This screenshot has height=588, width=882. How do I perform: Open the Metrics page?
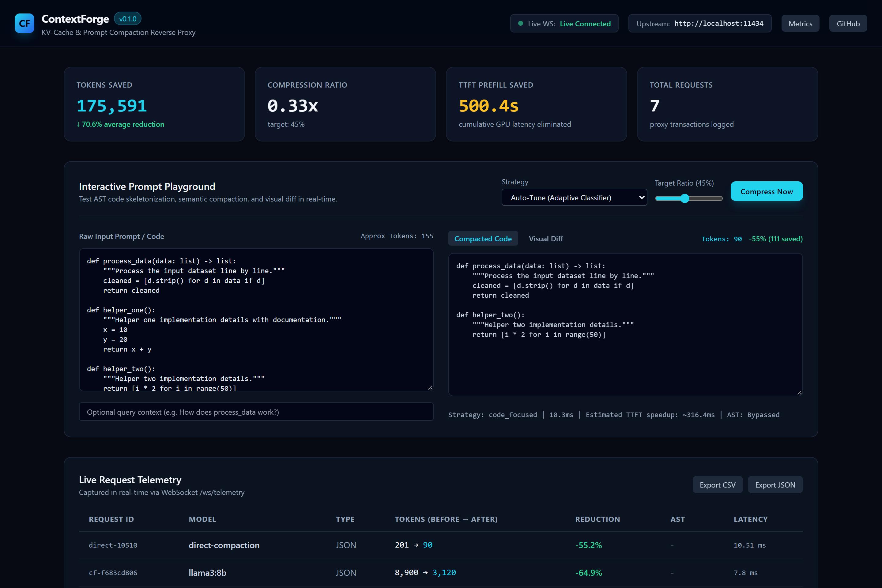coord(800,24)
